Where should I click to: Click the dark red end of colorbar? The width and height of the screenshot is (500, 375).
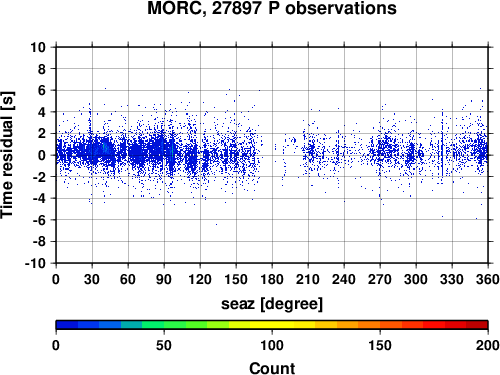477,325
